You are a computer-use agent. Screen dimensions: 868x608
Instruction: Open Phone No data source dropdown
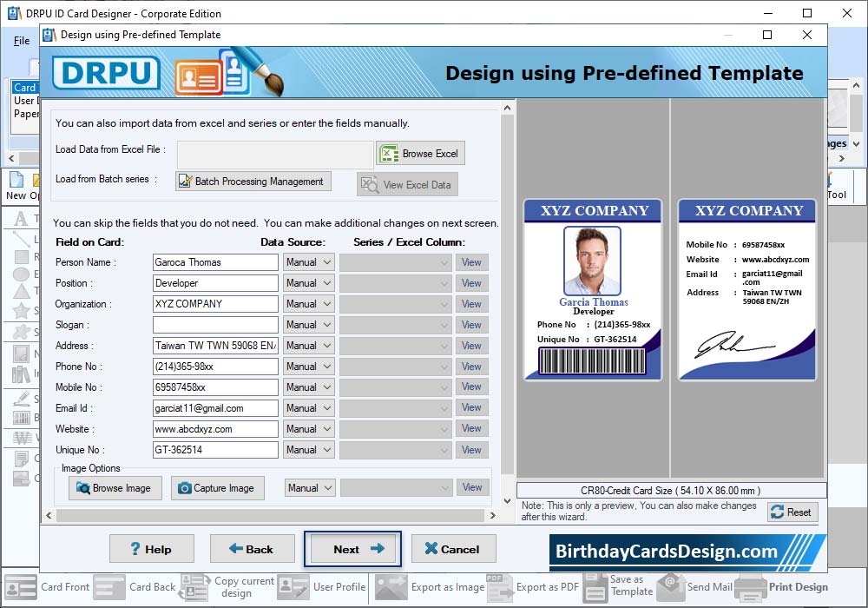(309, 367)
